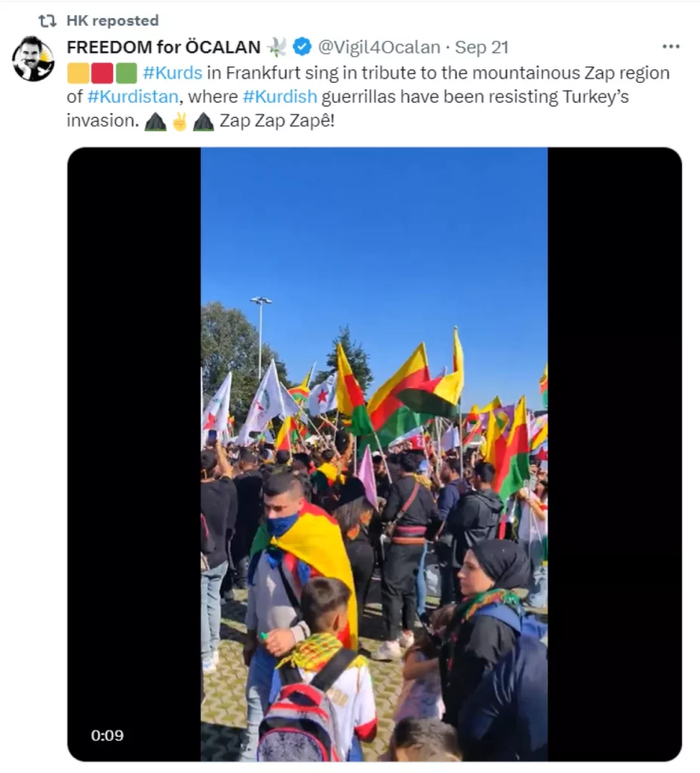This screenshot has width=700, height=773.
Task: Click the #Kurds hashtag
Action: tap(173, 73)
